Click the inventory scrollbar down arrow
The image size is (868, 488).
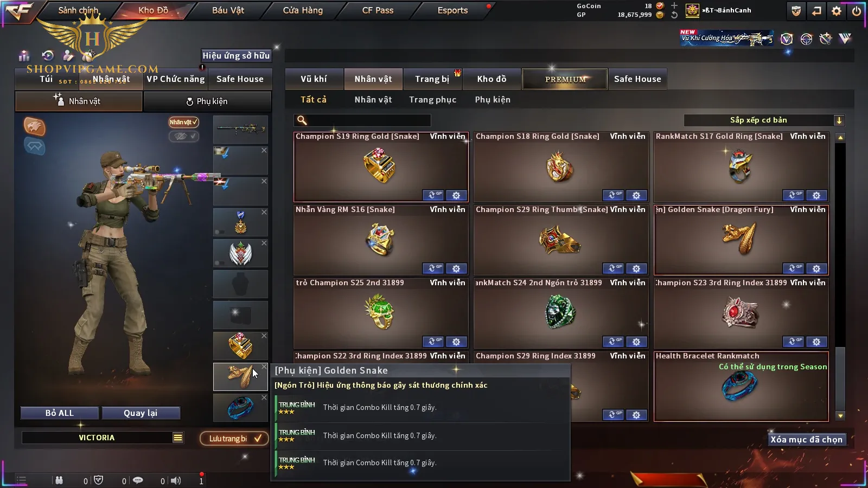840,416
